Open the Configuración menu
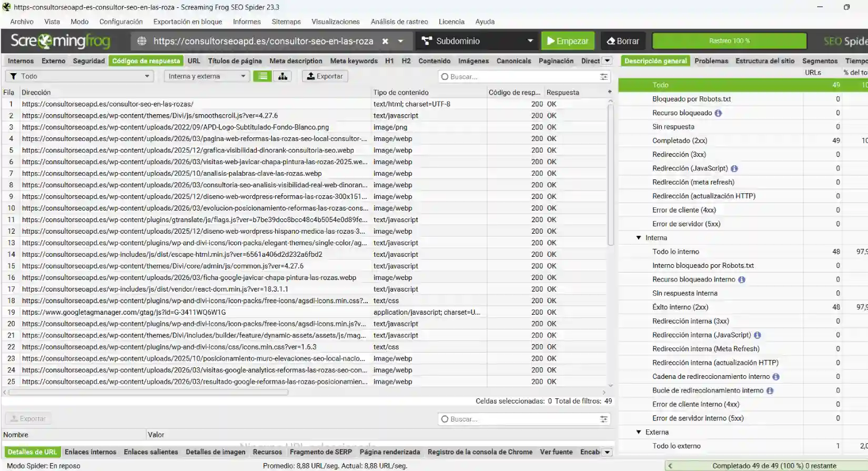Screen dimensions: 868x471 click(x=121, y=22)
